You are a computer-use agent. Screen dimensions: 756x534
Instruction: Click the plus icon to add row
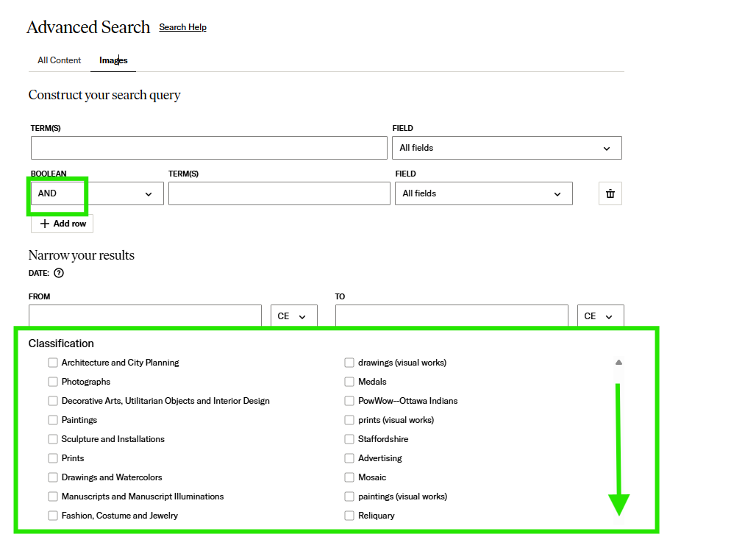(45, 224)
